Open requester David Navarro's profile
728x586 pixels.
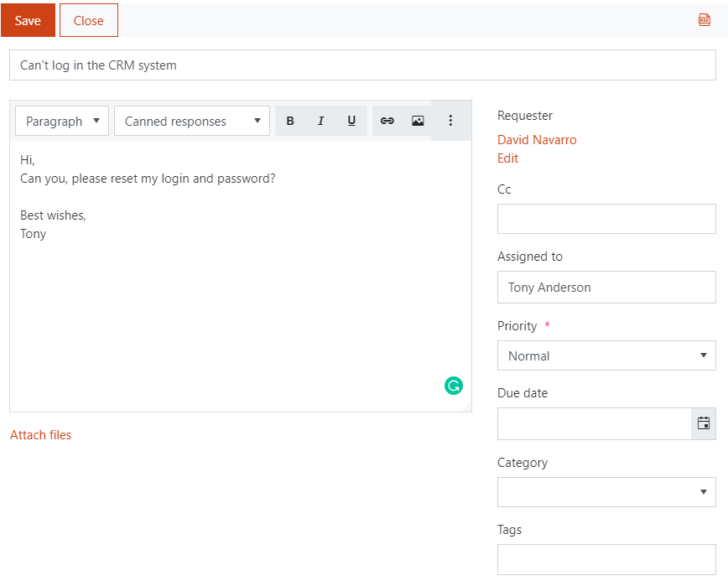point(537,140)
